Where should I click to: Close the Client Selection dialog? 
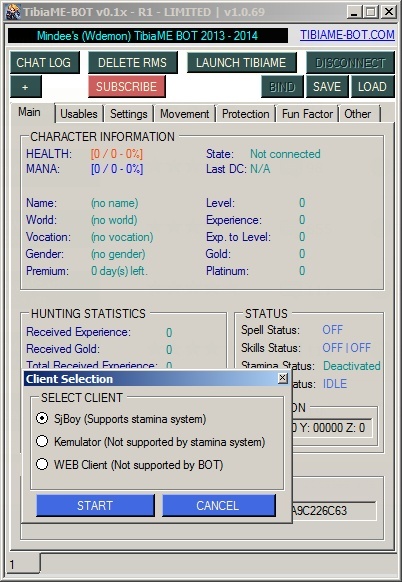pyautogui.click(x=282, y=378)
